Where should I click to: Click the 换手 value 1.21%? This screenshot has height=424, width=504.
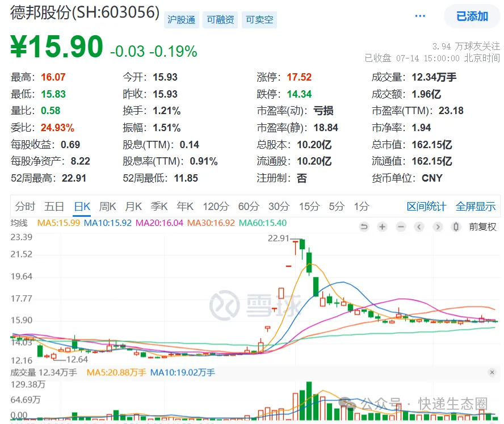pos(166,111)
